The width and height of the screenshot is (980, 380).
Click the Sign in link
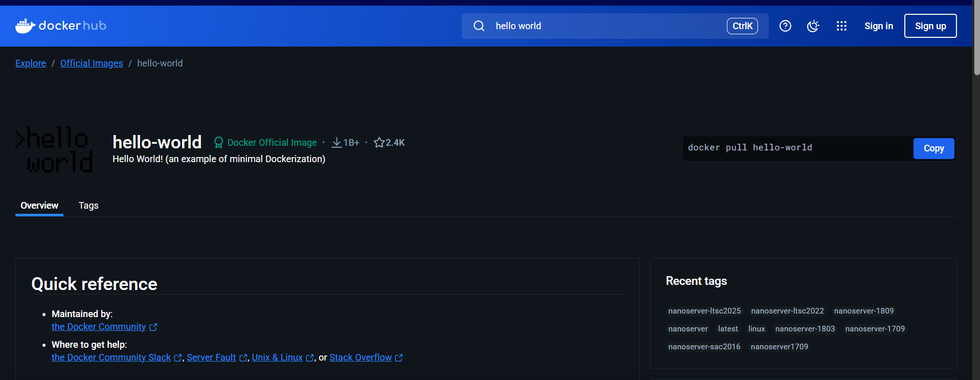(878, 26)
